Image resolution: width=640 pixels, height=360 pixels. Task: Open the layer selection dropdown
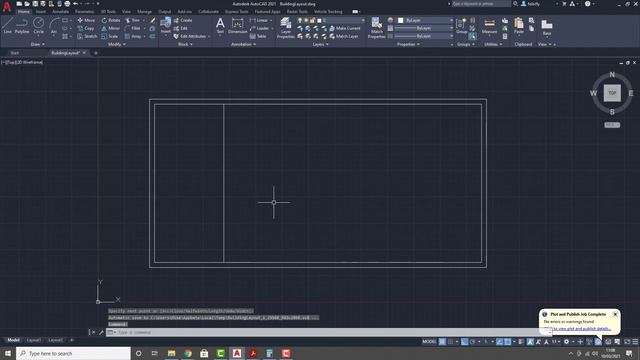[x=363, y=20]
